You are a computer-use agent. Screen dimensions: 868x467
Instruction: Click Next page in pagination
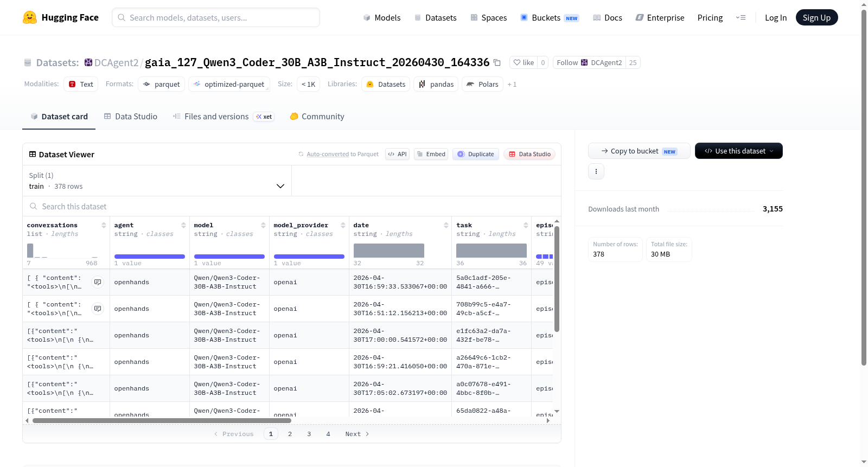tap(357, 434)
